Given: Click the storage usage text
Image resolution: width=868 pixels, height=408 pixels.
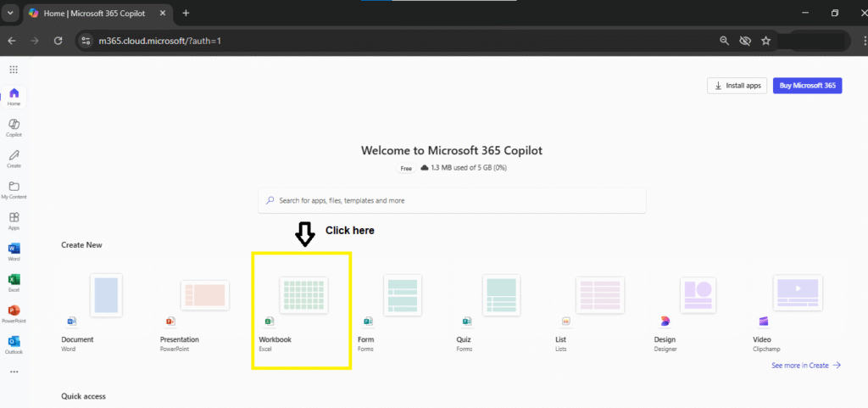Looking at the screenshot, I should pyautogui.click(x=468, y=168).
